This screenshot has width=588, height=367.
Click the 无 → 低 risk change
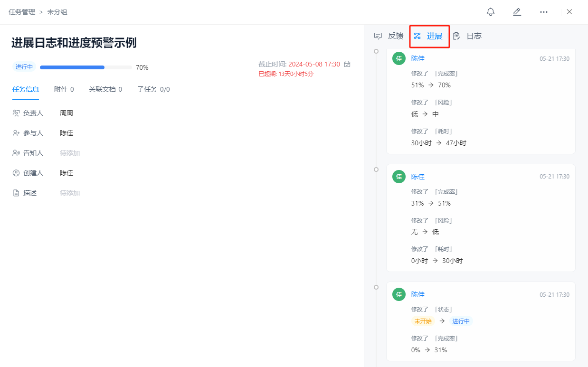coord(425,232)
